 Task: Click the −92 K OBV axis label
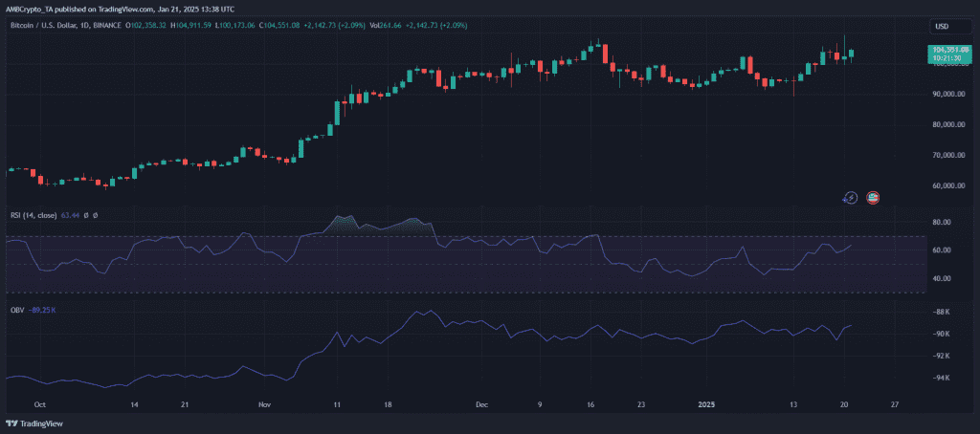[x=942, y=356]
